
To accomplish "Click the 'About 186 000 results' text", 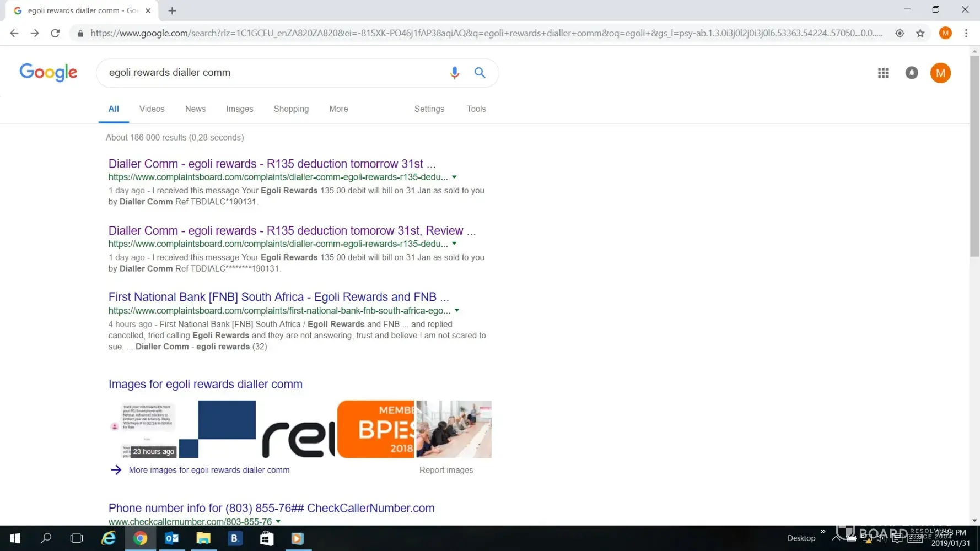I will coord(175,138).
